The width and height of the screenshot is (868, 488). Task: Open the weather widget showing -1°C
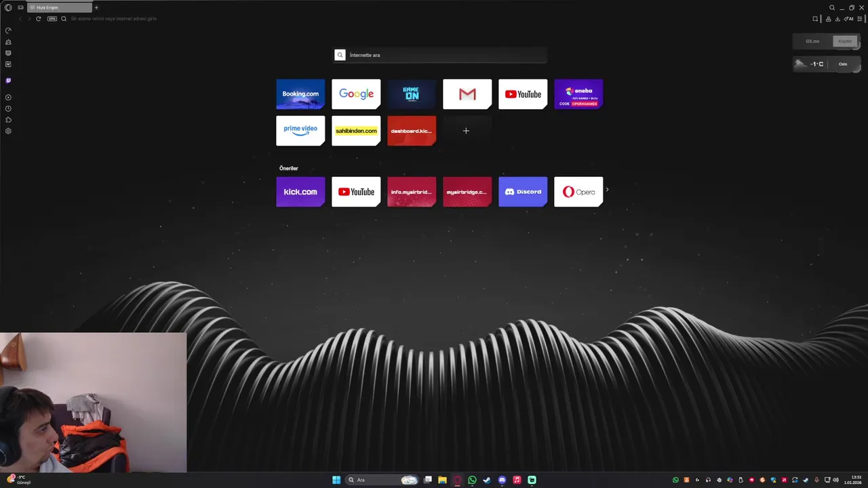pos(826,64)
